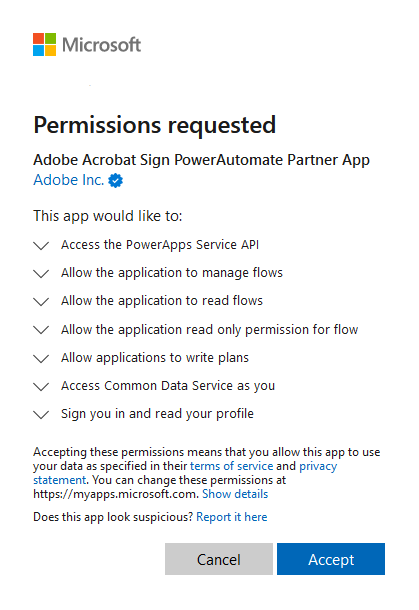Open the Adobe Inc. publisher link
The width and height of the screenshot is (419, 610).
click(x=68, y=180)
